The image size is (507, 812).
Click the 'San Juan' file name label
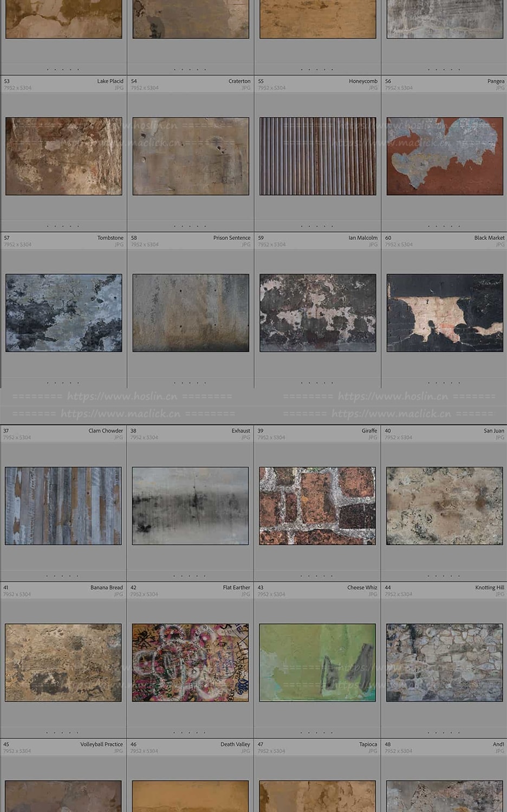[x=494, y=431]
